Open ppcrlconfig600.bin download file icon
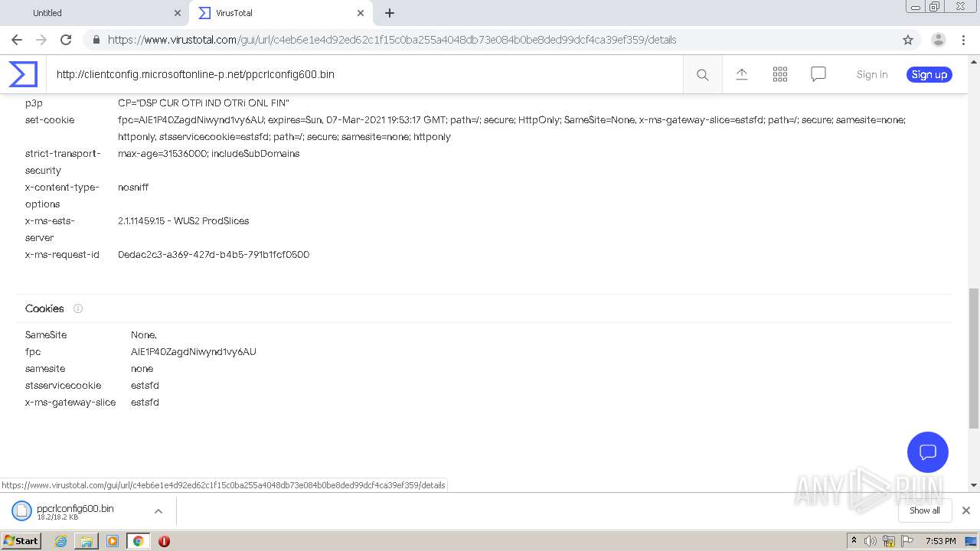Viewport: 980px width, 551px height. [21, 510]
